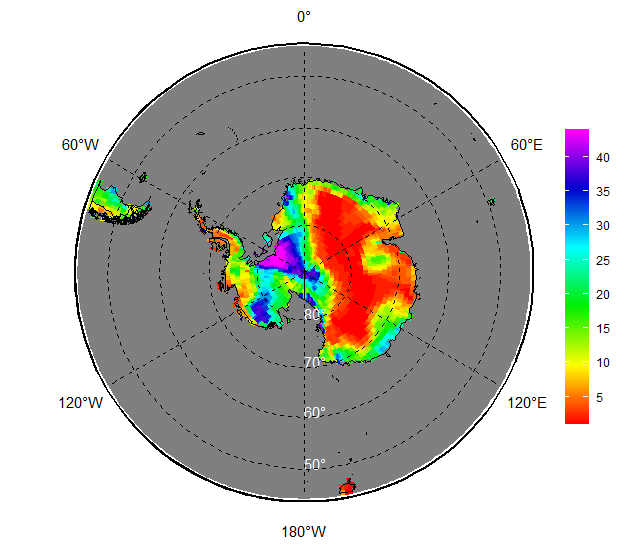625x552 pixels.
Task: Click the 60°W longitude label
Action: (80, 145)
